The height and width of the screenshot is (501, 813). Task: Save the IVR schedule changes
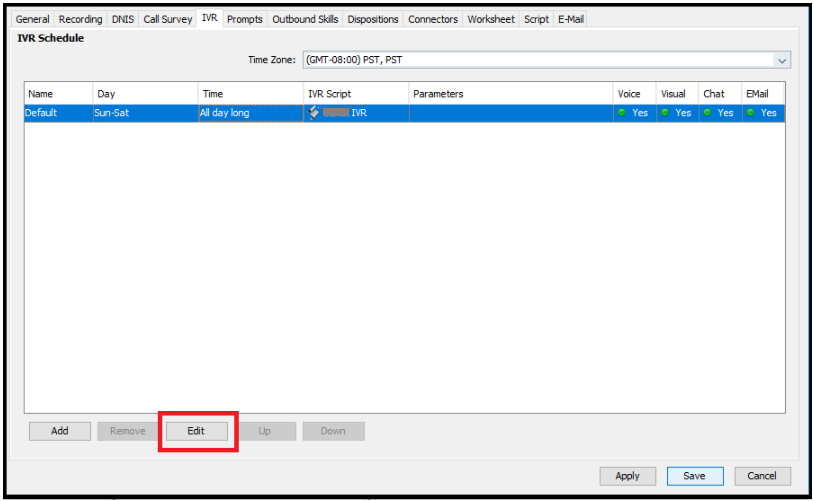click(x=695, y=476)
